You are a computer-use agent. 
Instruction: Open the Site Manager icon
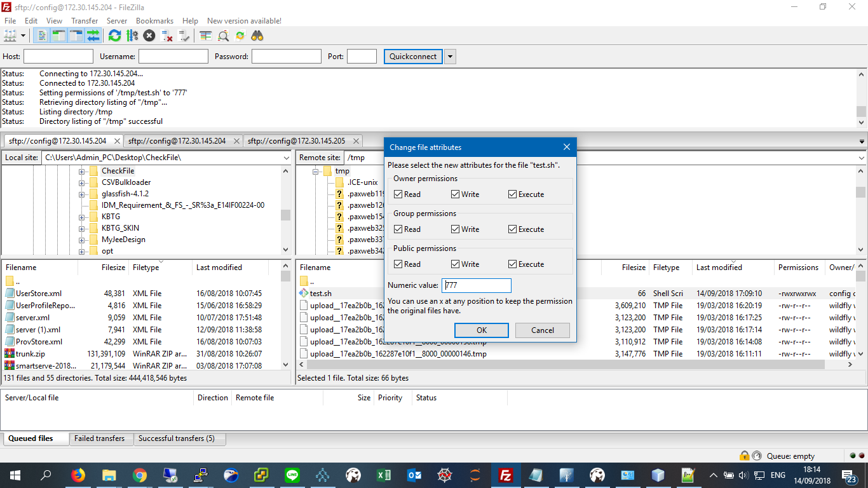coord(10,36)
